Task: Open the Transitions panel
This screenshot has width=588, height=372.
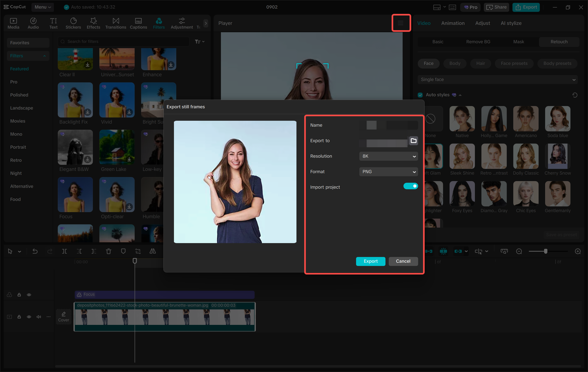Action: 116,23
